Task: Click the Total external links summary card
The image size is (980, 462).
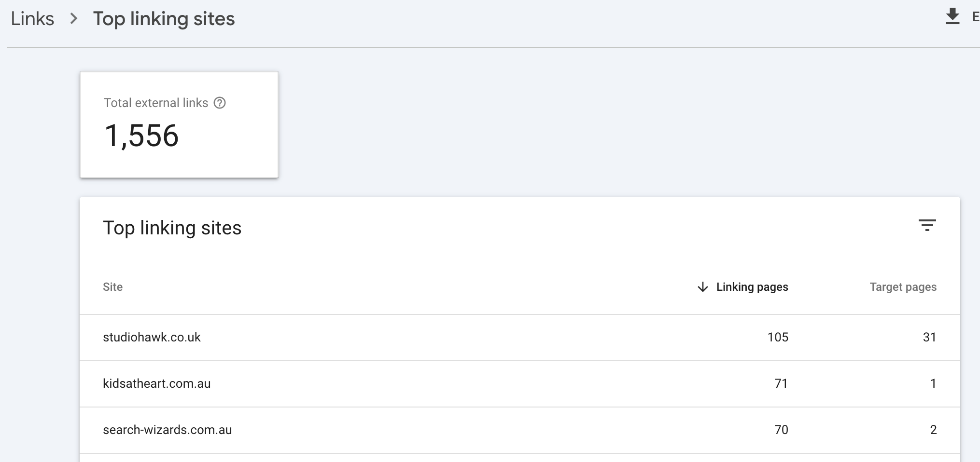Action: point(179,124)
